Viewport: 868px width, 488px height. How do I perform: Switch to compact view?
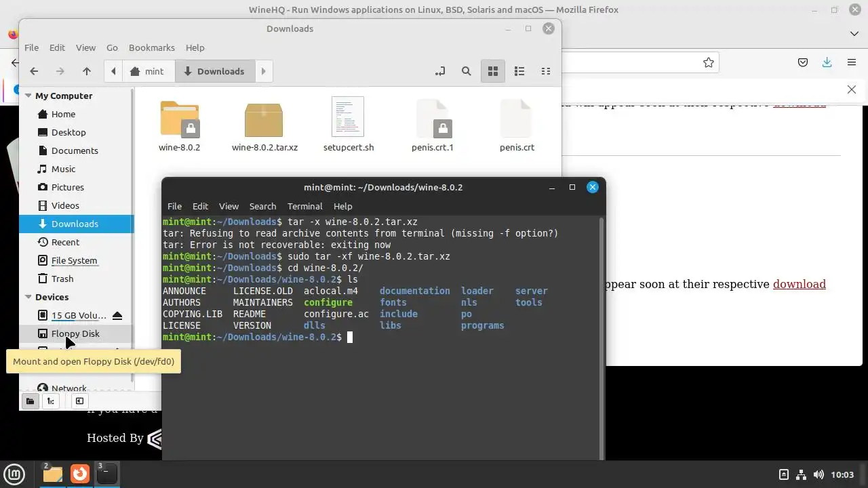545,71
